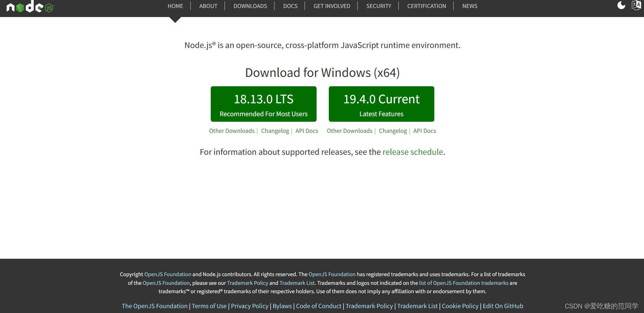Screen dimensions: 644x313
Task: Read the Terms of Use
Action: (x=209, y=306)
